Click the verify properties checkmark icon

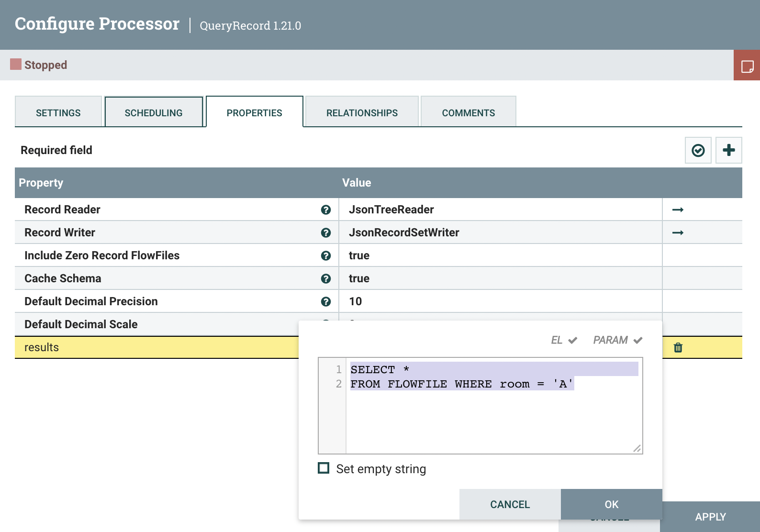click(698, 151)
